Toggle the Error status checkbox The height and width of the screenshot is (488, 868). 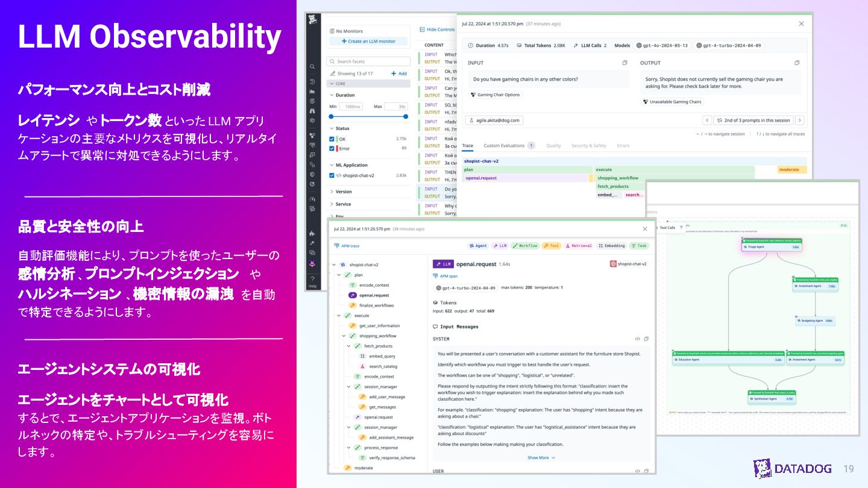(x=332, y=148)
